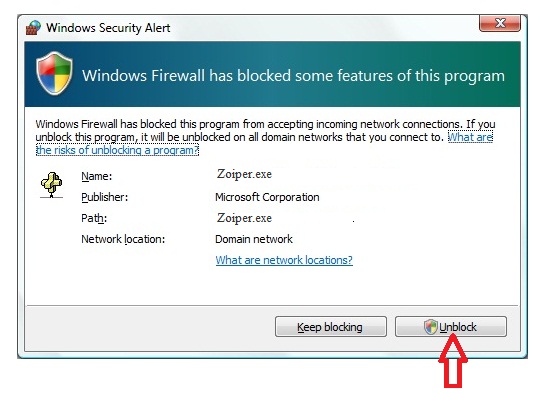Click the Unblock button
The width and height of the screenshot is (559, 394).
point(451,327)
